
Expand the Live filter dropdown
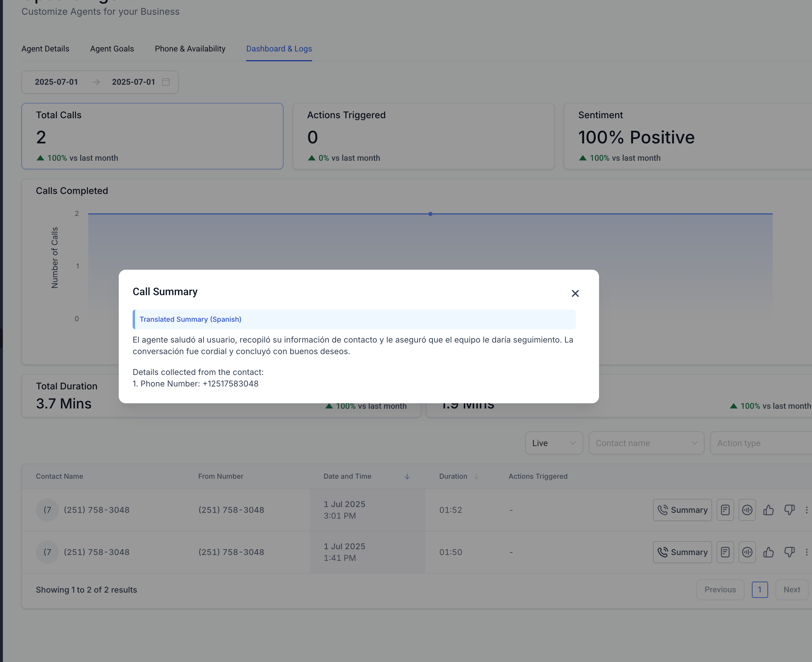click(554, 443)
